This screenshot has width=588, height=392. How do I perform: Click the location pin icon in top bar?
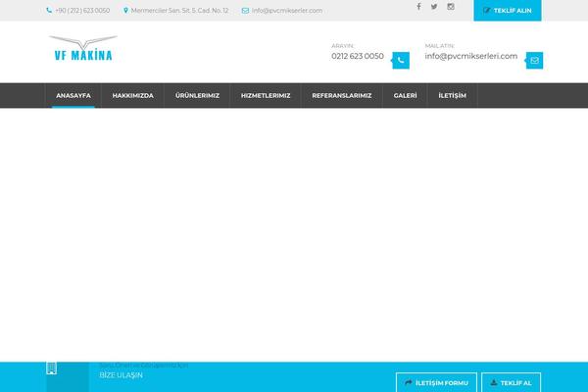125,11
